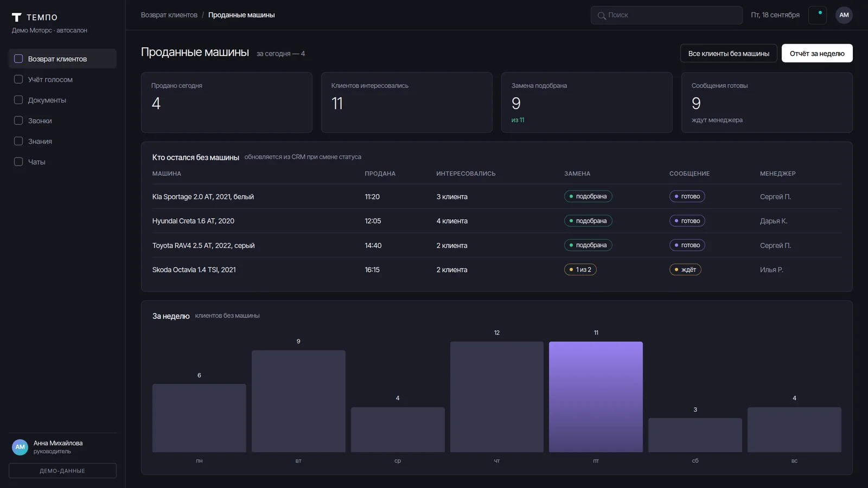Open the Возврат клиентов sidebar section

coord(62,59)
